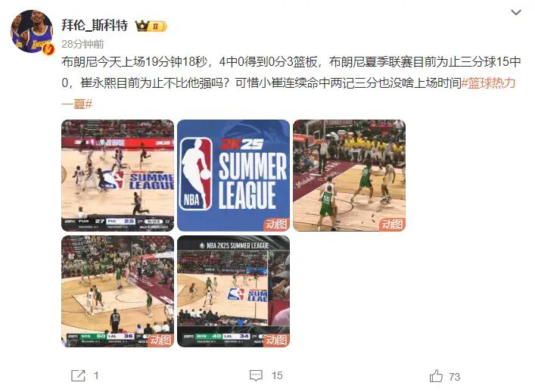Open the comments speech bubble icon
This screenshot has width=535, height=392.
(256, 375)
